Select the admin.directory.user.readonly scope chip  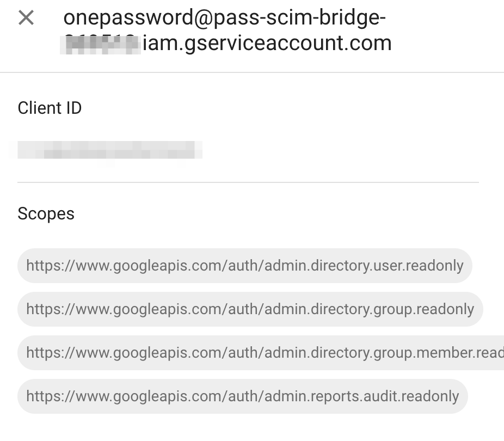pos(244,266)
